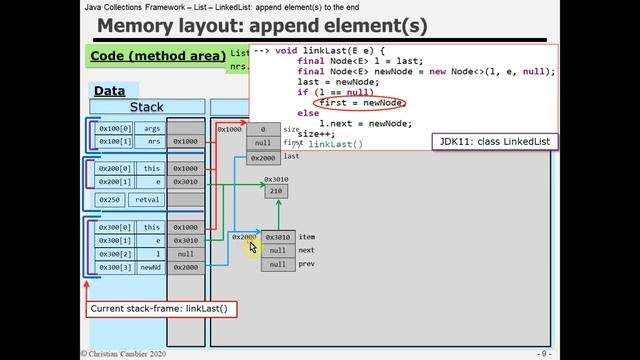Select the '0x300[2]' stack address cell
The image size is (640, 360).
115,254
